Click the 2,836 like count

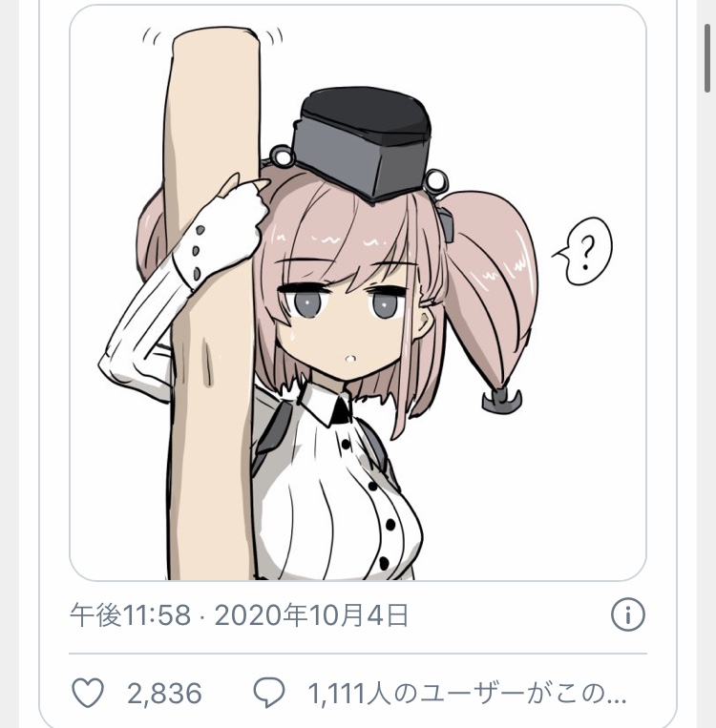pyautogui.click(x=164, y=694)
